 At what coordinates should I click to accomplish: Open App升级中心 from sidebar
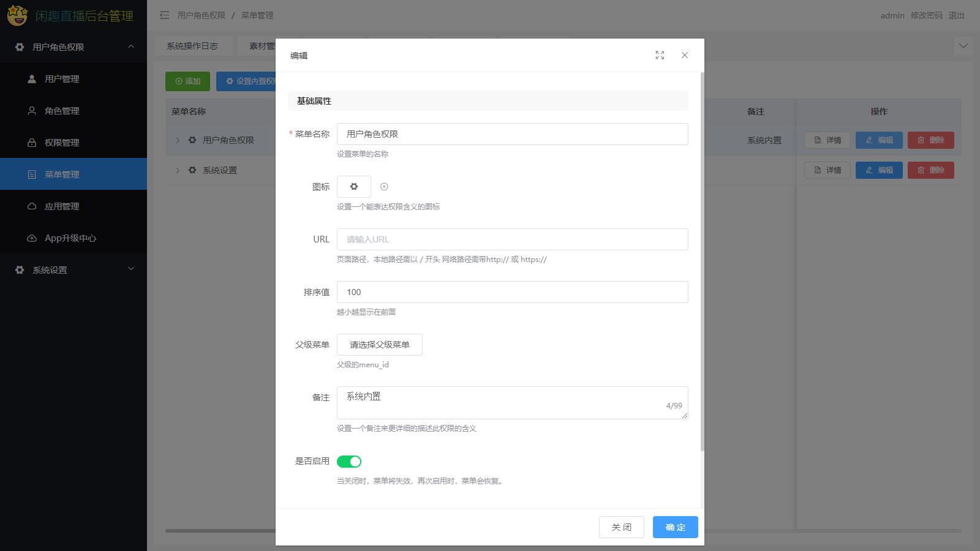pos(70,238)
